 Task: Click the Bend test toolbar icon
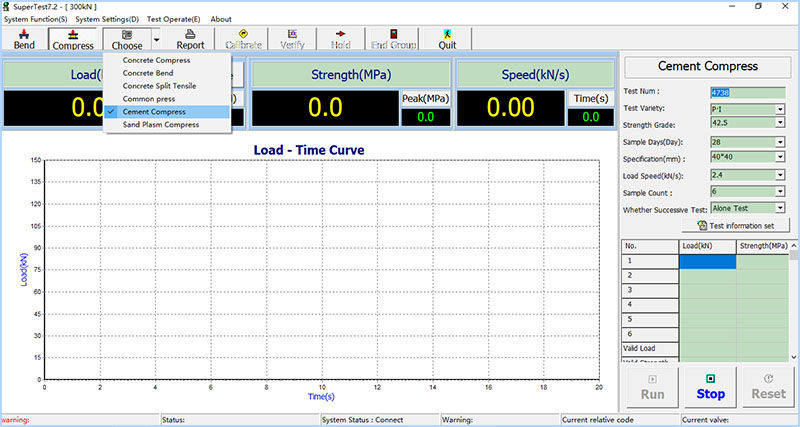[x=24, y=39]
